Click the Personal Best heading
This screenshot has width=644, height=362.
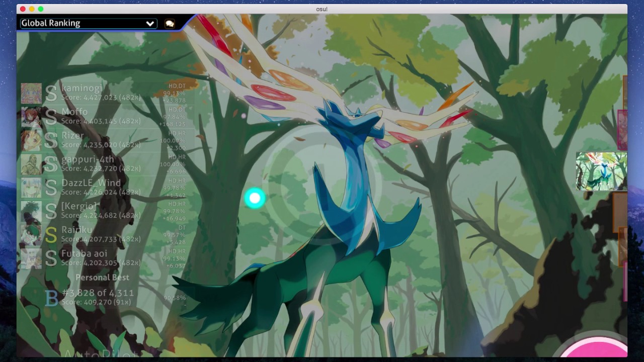[x=102, y=278]
